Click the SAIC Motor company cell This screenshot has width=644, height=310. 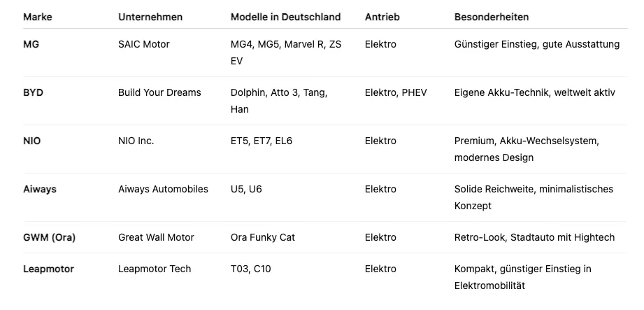click(143, 44)
